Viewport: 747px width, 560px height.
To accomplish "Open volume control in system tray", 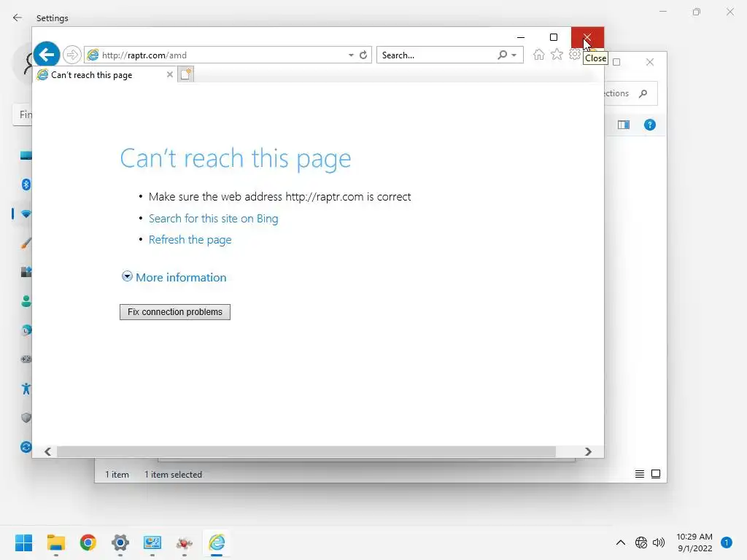I will click(x=659, y=542).
